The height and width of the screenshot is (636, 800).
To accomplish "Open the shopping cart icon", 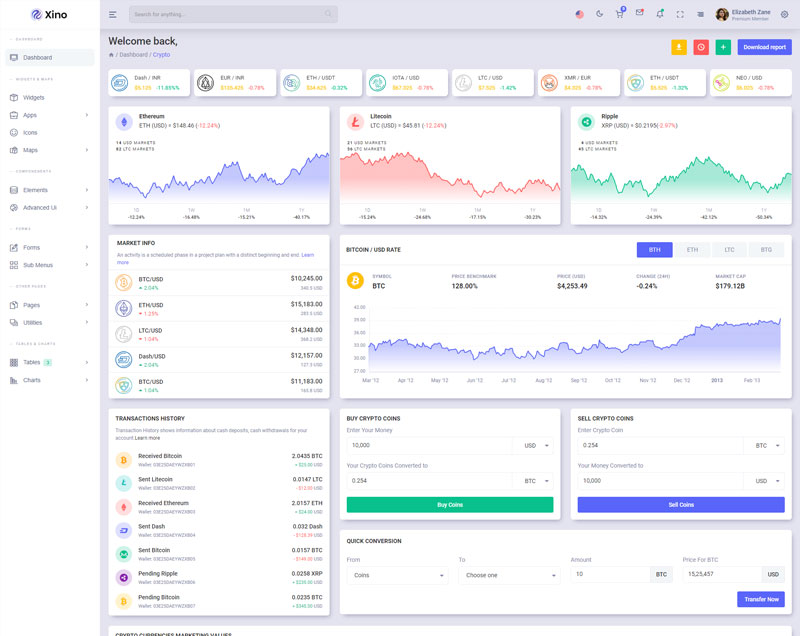I will [620, 14].
